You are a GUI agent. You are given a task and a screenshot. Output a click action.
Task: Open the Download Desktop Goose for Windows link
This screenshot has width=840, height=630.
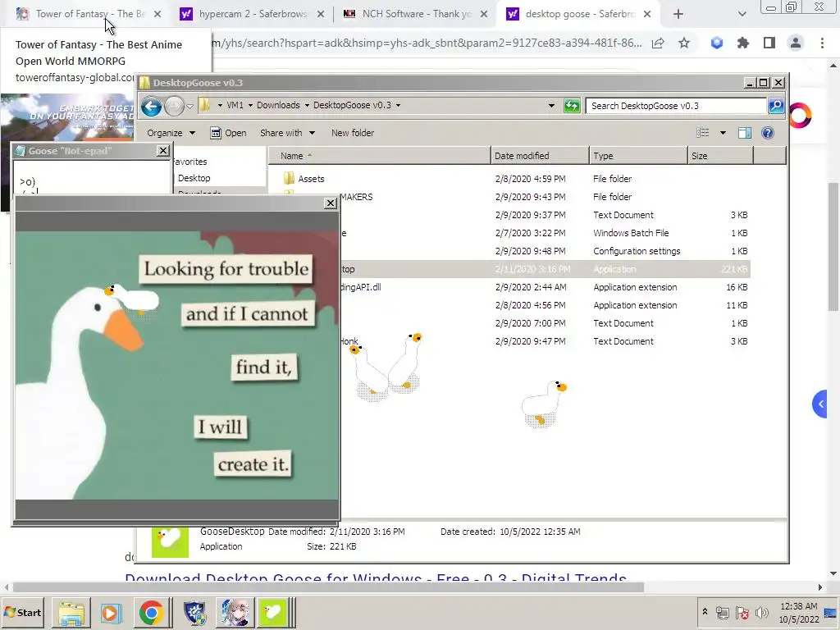[x=376, y=578]
